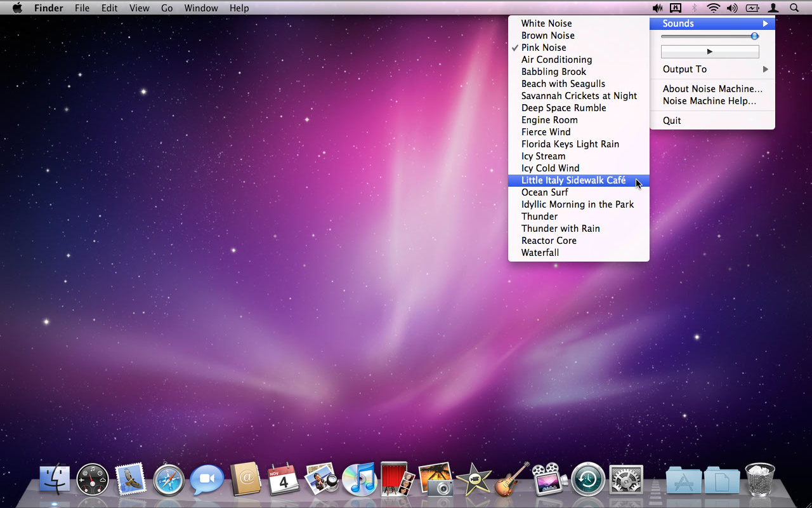Launch Front Row from the Dock
Screen dimensions: 812x508
pos(549,479)
